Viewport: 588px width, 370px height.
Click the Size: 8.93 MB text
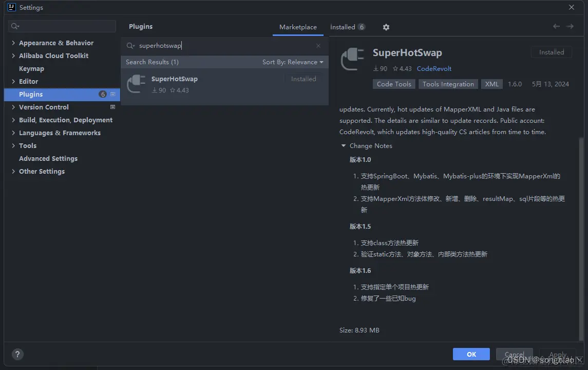coord(359,330)
